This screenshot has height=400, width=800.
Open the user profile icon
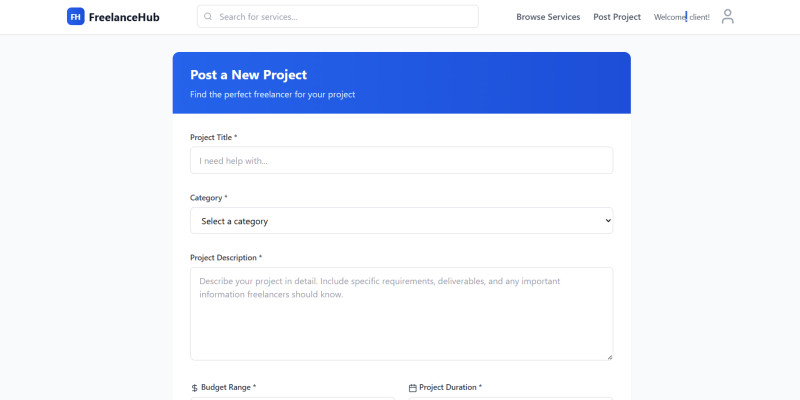click(x=728, y=17)
